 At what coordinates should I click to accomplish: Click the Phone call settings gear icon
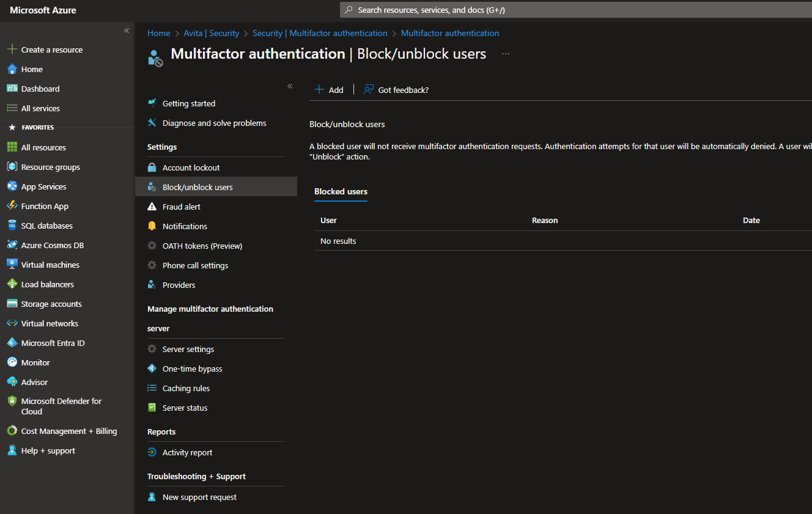(152, 265)
